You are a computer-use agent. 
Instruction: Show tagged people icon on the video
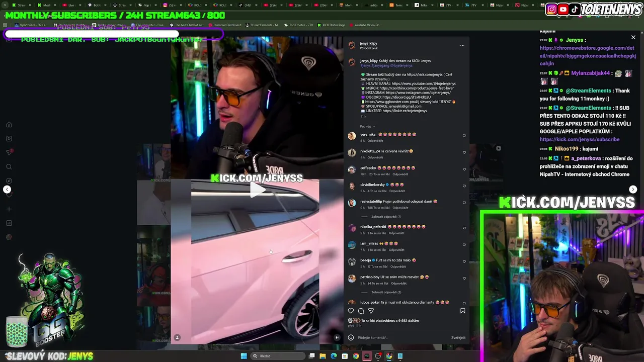click(x=177, y=337)
